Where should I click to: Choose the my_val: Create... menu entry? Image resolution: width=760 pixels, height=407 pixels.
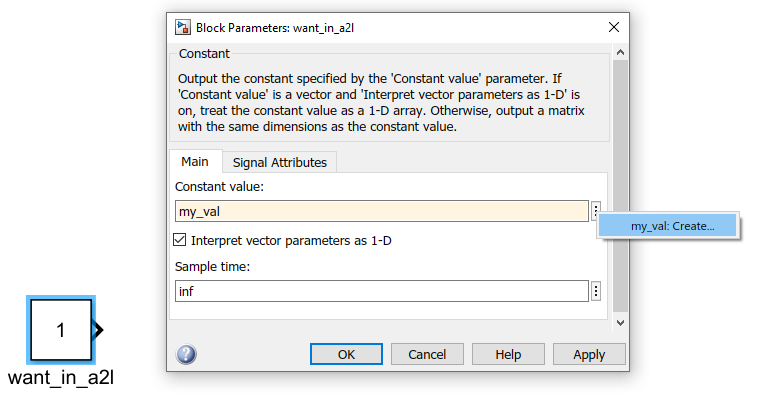tap(667, 226)
